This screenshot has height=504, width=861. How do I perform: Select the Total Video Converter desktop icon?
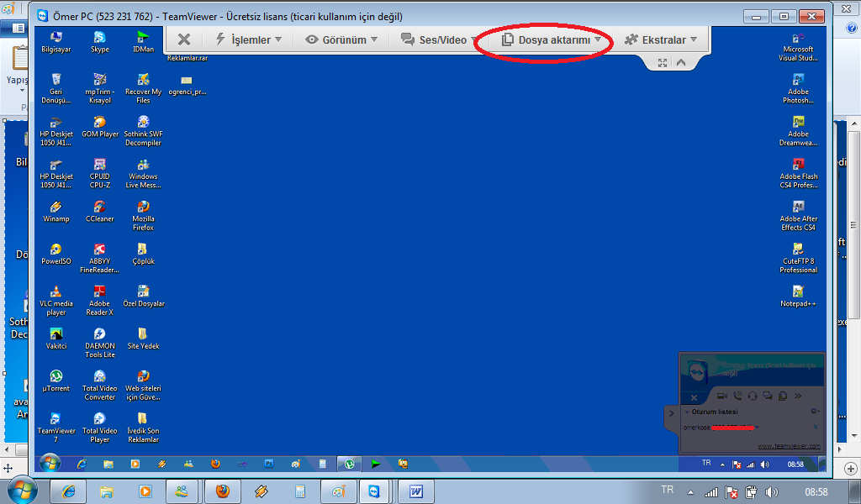[100, 385]
